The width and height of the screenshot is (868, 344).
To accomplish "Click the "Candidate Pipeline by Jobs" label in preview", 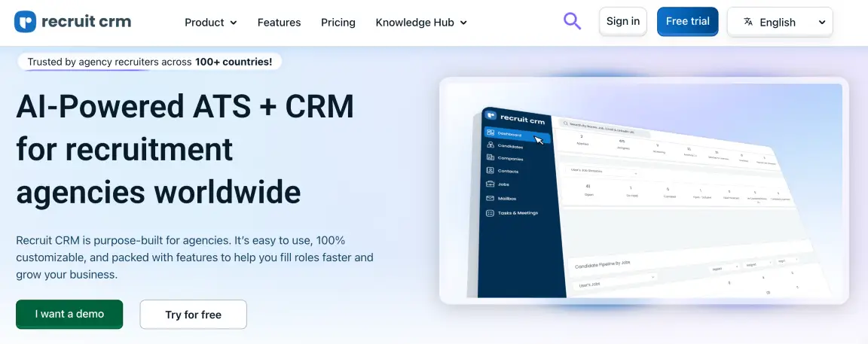I will (x=602, y=264).
